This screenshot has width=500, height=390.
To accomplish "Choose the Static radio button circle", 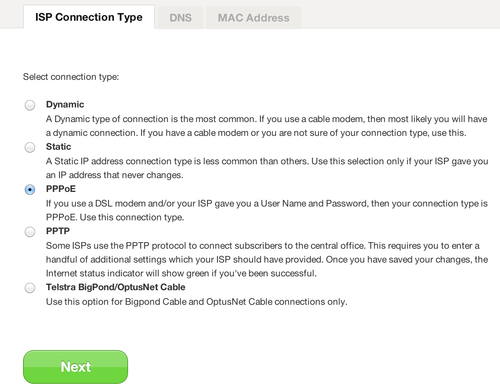I will coord(30,147).
